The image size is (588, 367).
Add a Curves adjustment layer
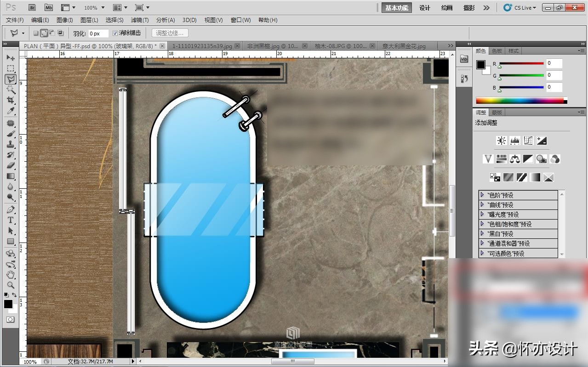pyautogui.click(x=528, y=141)
